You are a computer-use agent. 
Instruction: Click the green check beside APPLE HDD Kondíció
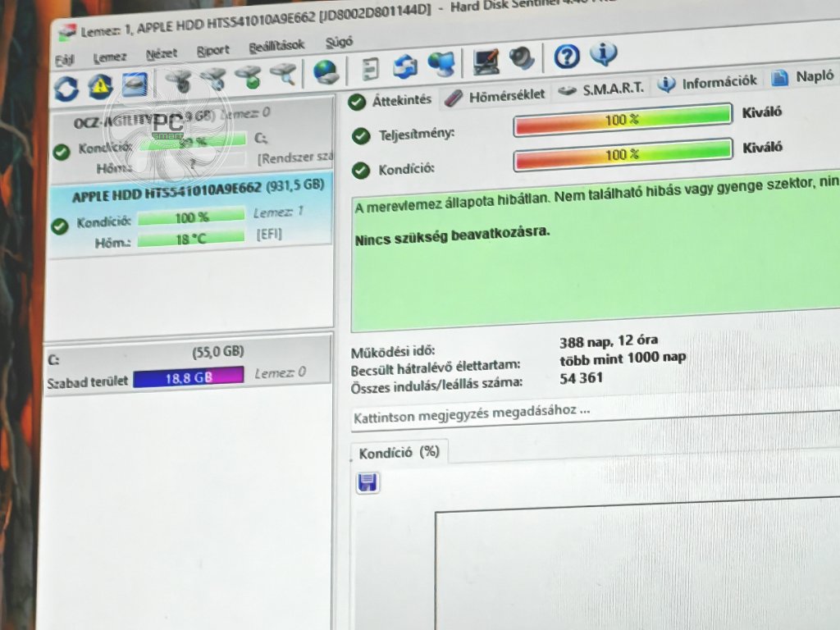[59, 226]
